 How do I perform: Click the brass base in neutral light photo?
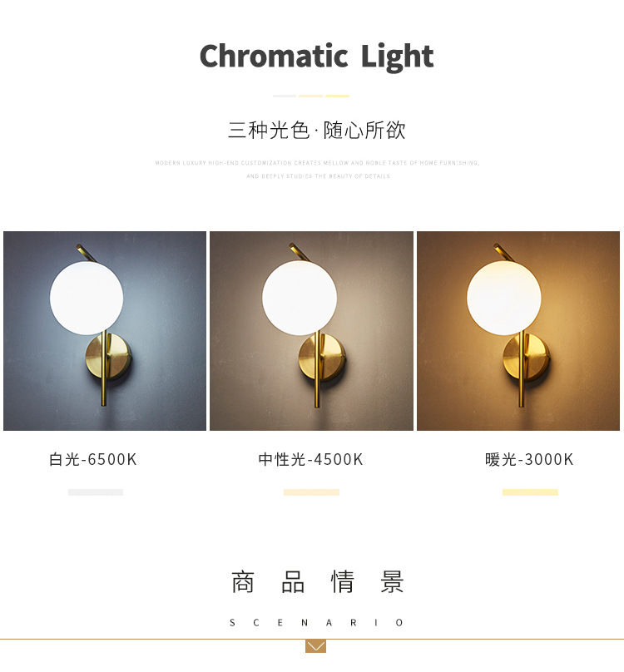pos(322,358)
